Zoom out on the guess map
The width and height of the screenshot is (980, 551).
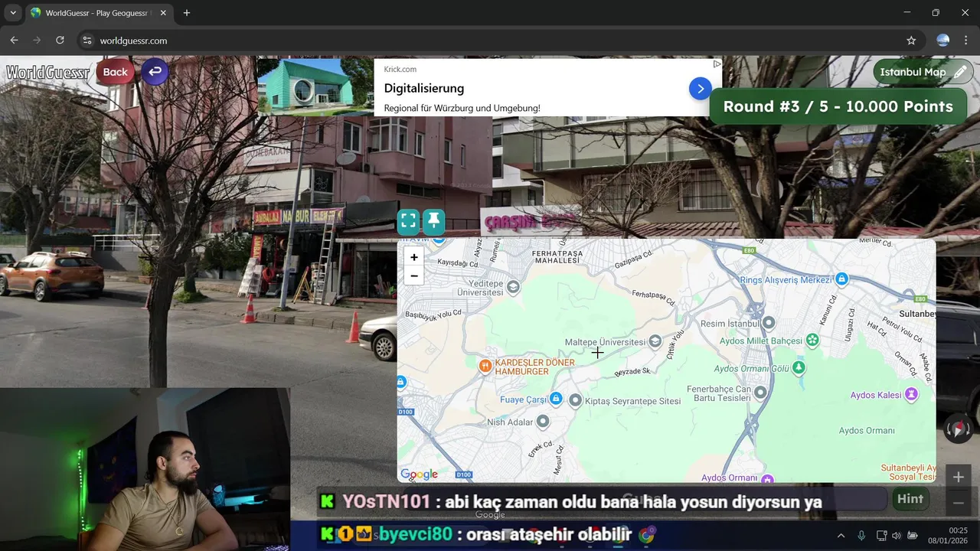tap(413, 276)
